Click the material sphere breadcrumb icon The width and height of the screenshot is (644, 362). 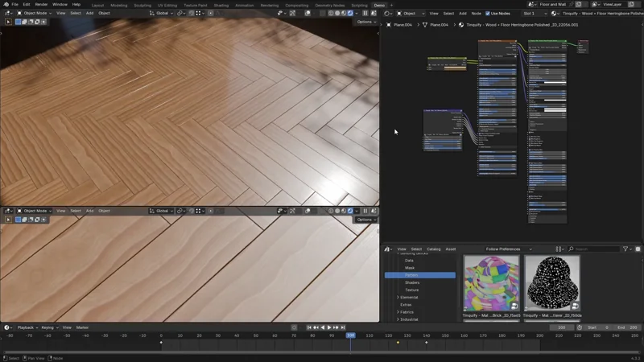460,25
